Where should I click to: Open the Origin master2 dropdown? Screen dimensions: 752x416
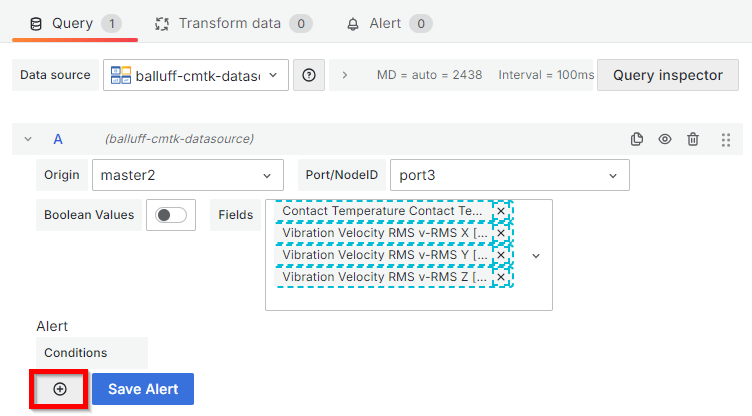pyautogui.click(x=187, y=175)
